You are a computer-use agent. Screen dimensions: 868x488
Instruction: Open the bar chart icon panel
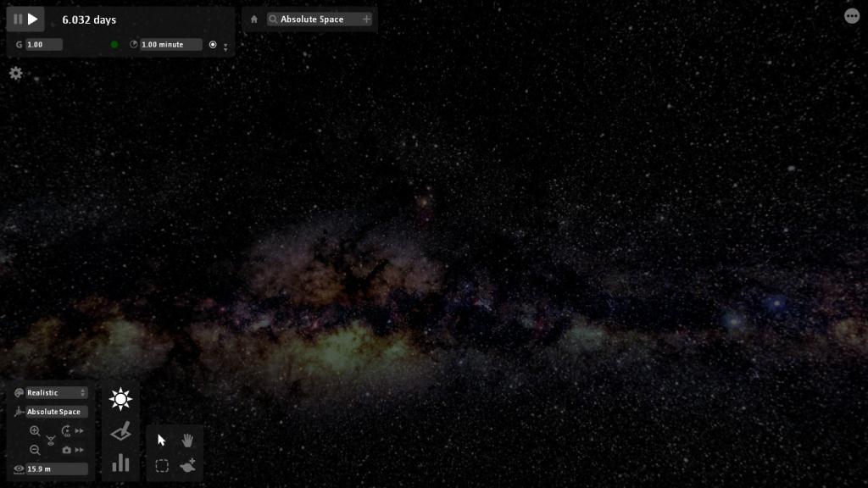[x=120, y=463]
